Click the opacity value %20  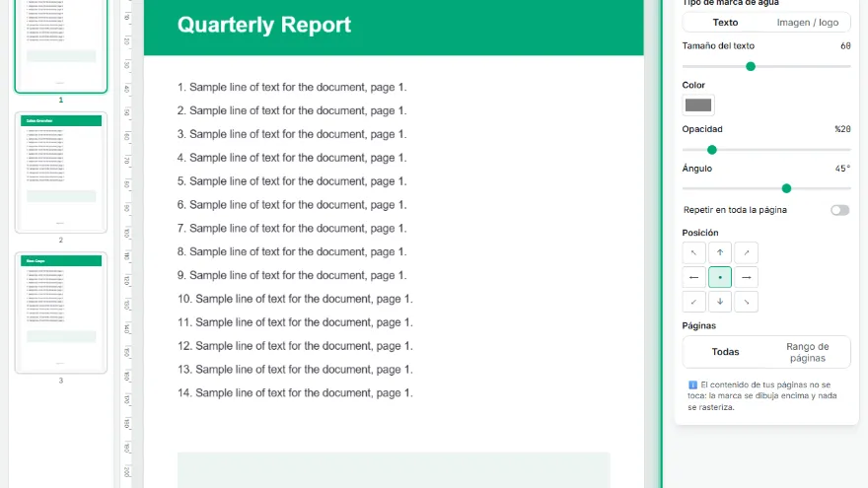(842, 129)
